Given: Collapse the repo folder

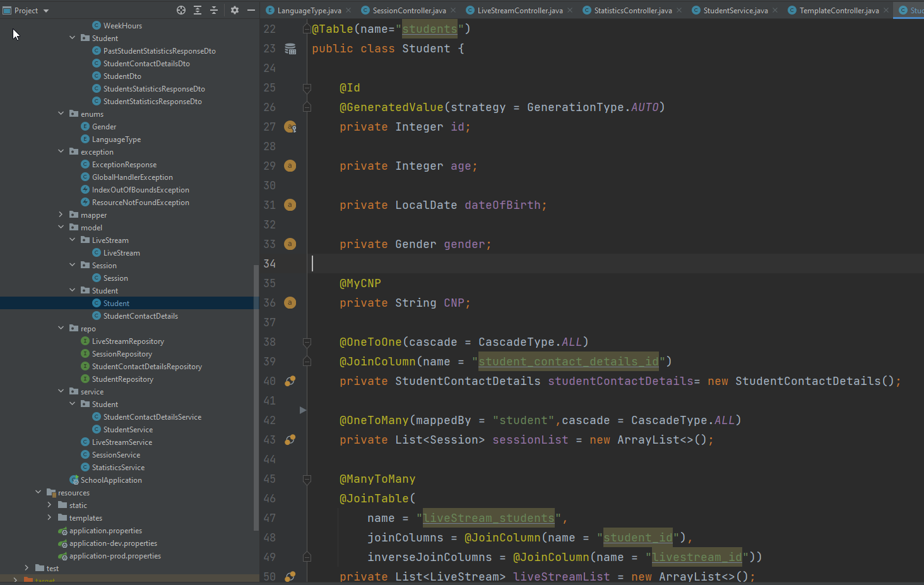Looking at the screenshot, I should click(61, 328).
